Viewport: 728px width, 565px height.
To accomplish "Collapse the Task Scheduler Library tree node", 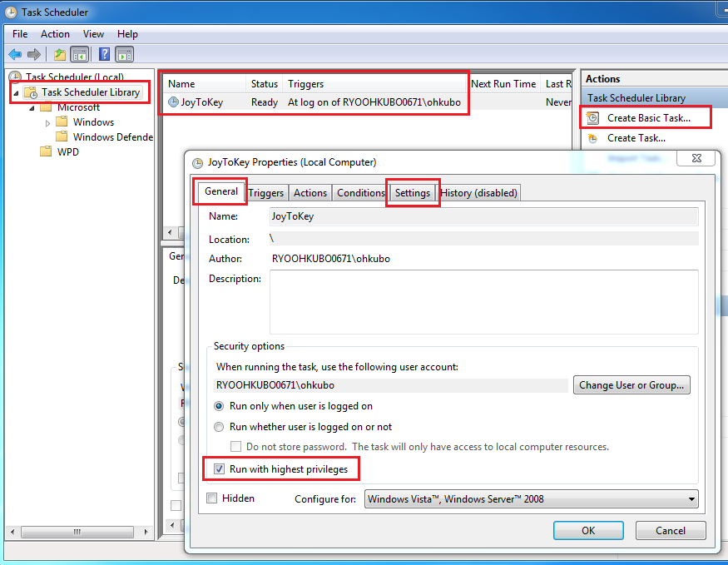I will [x=17, y=93].
